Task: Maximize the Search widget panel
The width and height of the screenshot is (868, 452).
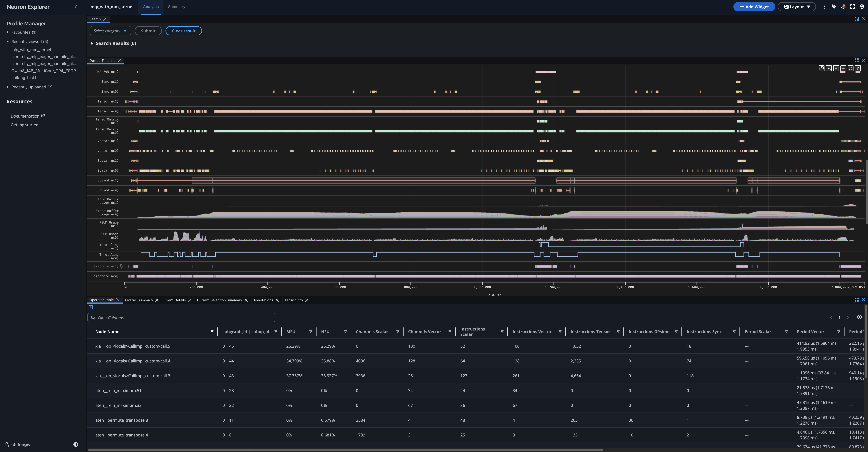Action: click(x=857, y=19)
